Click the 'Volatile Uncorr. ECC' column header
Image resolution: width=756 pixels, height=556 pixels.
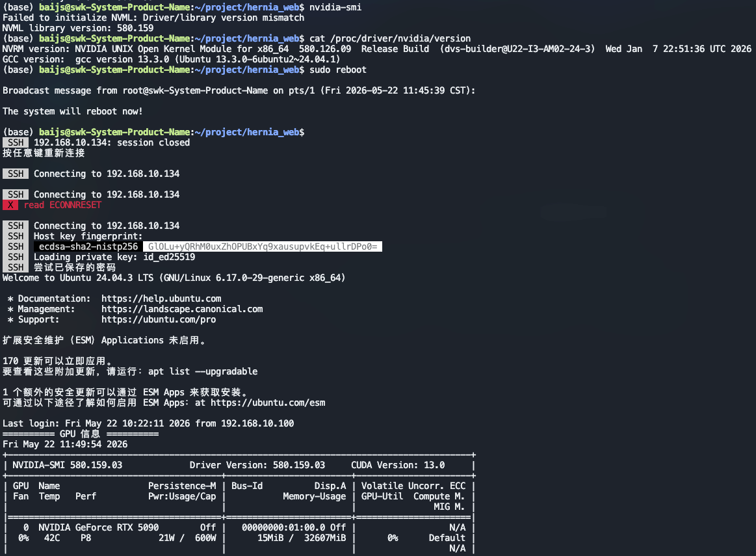(x=413, y=486)
